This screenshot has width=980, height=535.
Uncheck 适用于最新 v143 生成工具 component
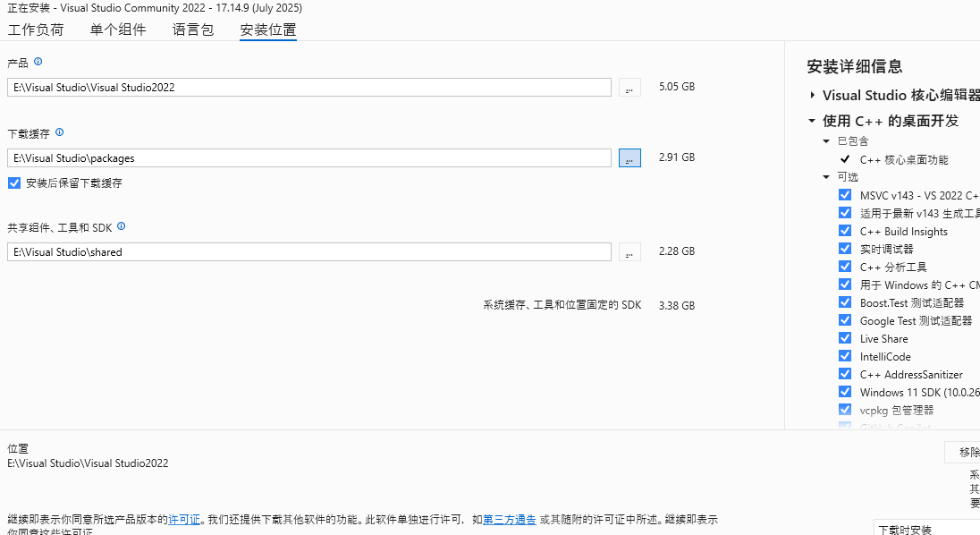pos(845,213)
